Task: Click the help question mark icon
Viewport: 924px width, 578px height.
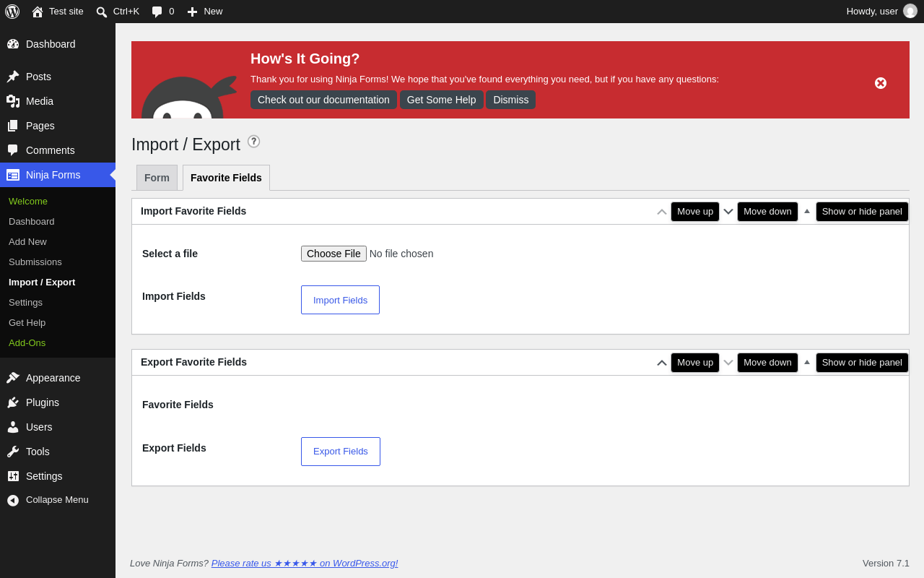Action: tap(253, 142)
